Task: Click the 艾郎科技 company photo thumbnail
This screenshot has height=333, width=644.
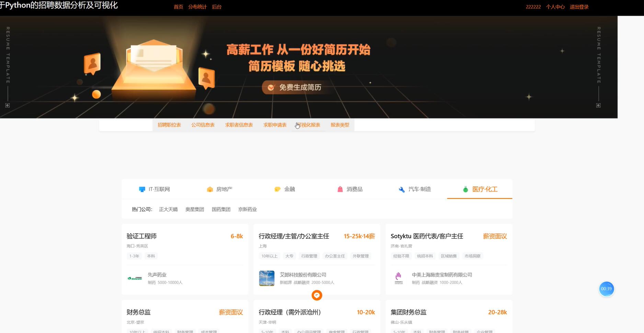Action: point(267,278)
